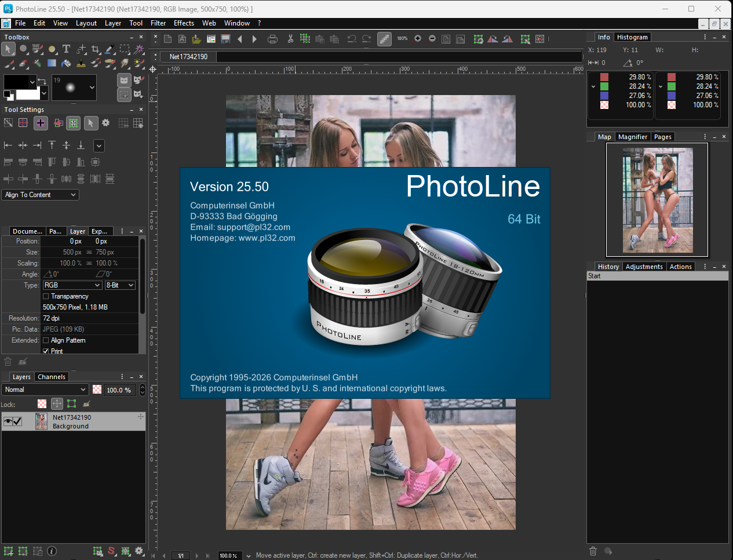Open zoom level dropdown in status bar
Image resolution: width=733 pixels, height=560 pixels.
coord(249,555)
